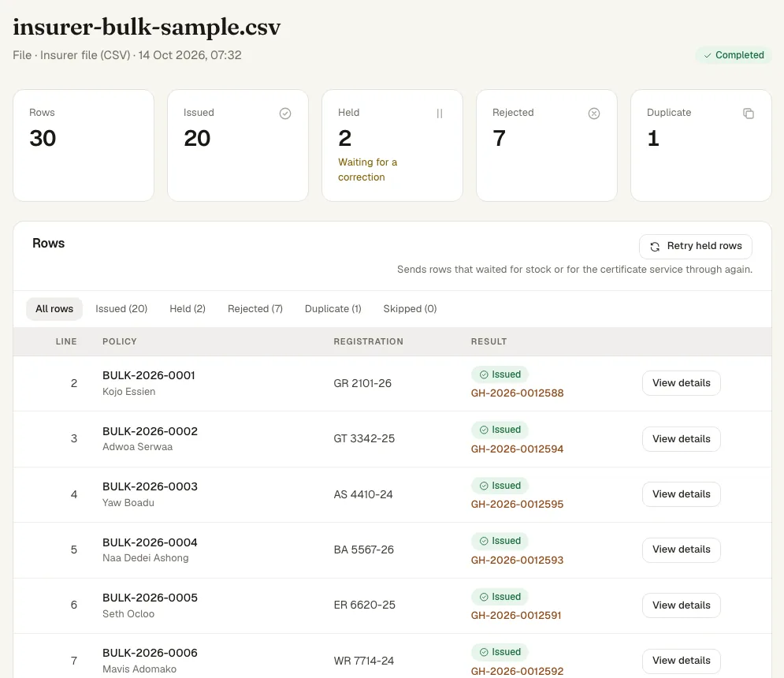Image resolution: width=784 pixels, height=678 pixels.
Task: Click the checkmark icon in Completed badge
Action: point(708,55)
